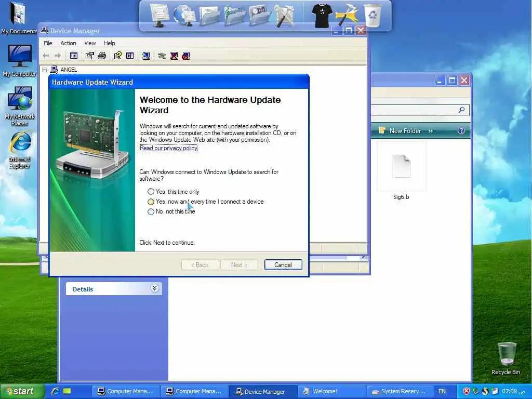Click the Help question-mark icon in Device Manager toolbar
The height and width of the screenshot is (399, 532).
tap(117, 56)
